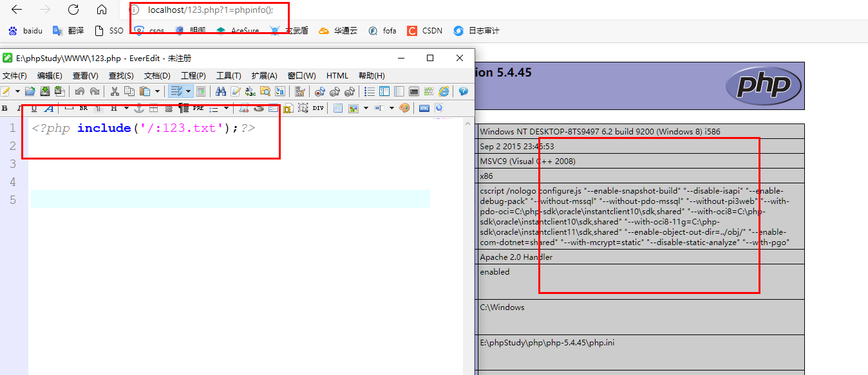Toggle underline HTML formatting
Image resolution: width=868 pixels, height=375 pixels.
[34, 108]
